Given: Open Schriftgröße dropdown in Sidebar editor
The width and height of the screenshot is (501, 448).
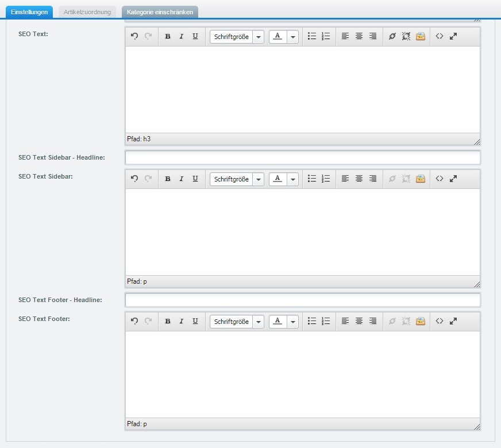Looking at the screenshot, I should coord(237,179).
